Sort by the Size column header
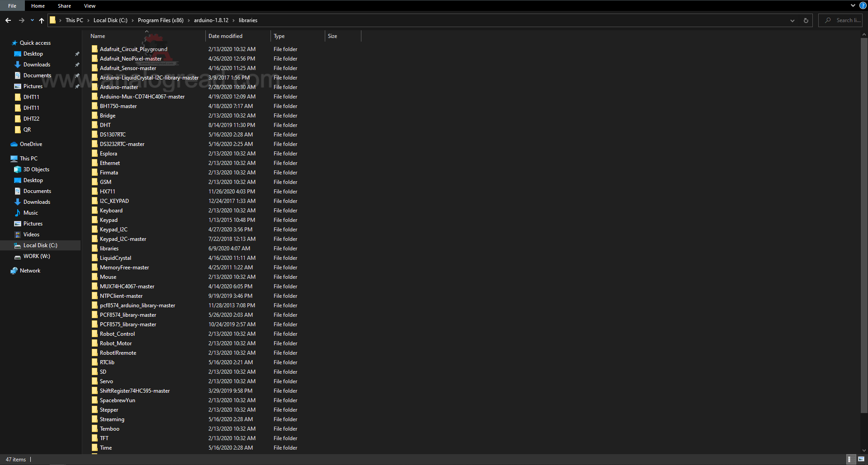The width and height of the screenshot is (868, 465). tap(343, 36)
